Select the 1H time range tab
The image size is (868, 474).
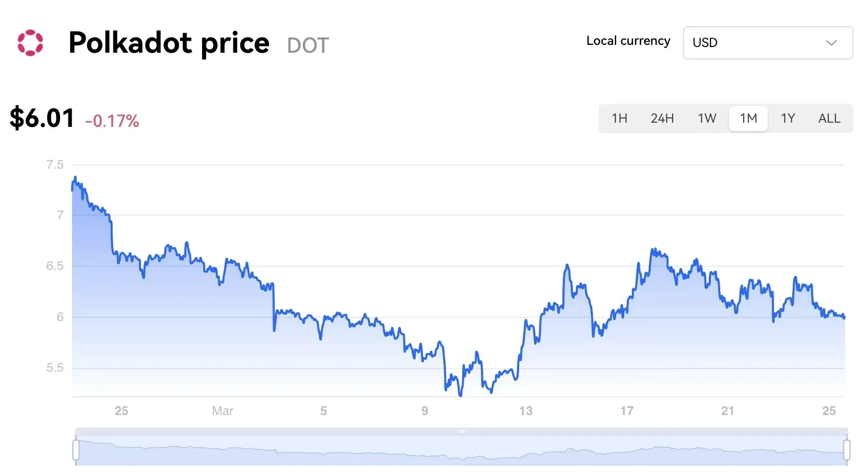pyautogui.click(x=619, y=118)
